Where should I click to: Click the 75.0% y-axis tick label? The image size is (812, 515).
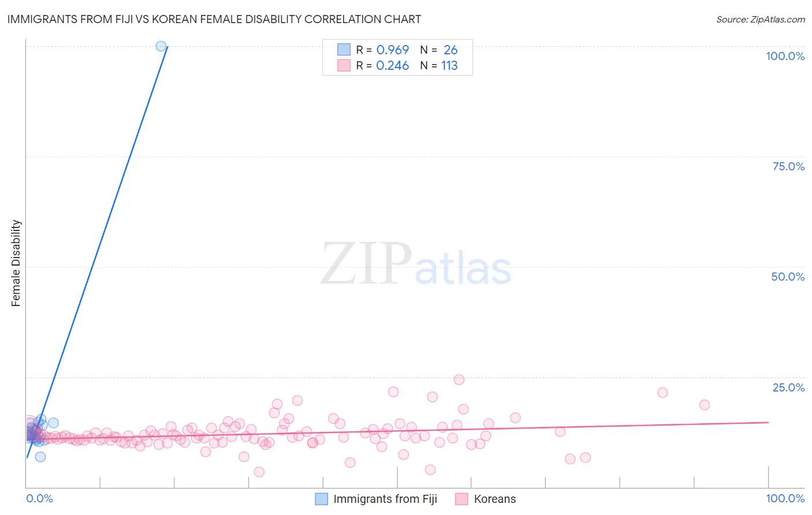(x=788, y=166)
